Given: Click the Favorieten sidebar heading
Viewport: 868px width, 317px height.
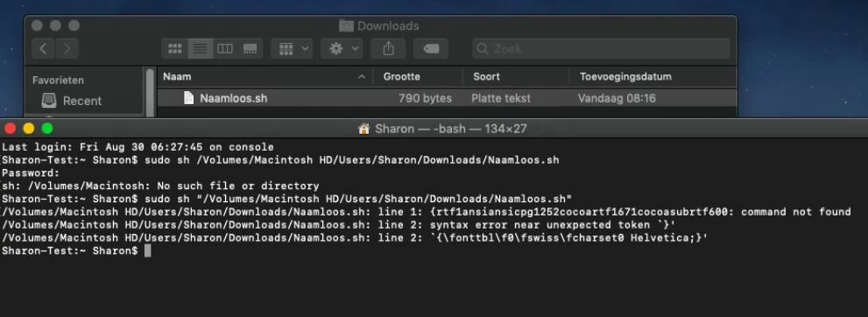Looking at the screenshot, I should pos(58,81).
